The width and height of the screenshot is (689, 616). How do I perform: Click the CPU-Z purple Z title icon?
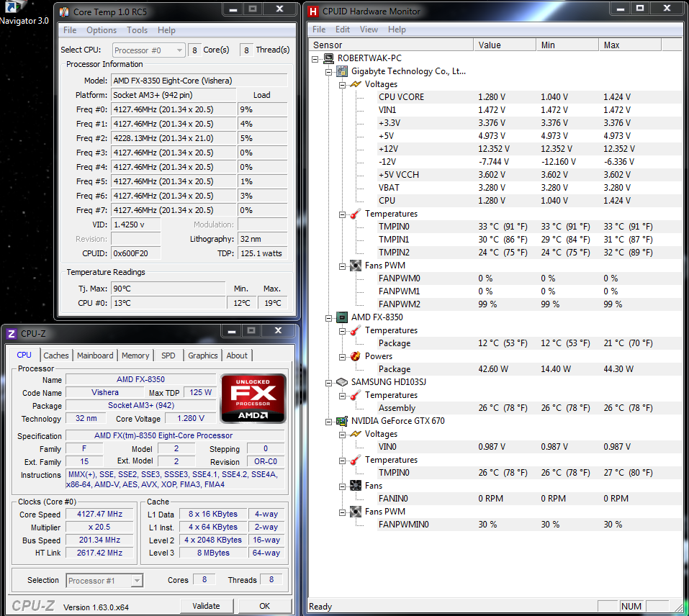12,334
